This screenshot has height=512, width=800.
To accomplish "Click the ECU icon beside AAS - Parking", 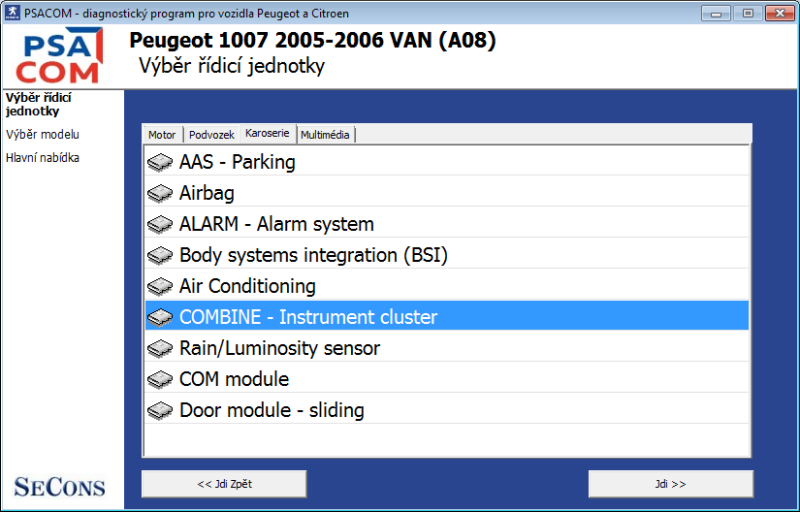I will 160,162.
